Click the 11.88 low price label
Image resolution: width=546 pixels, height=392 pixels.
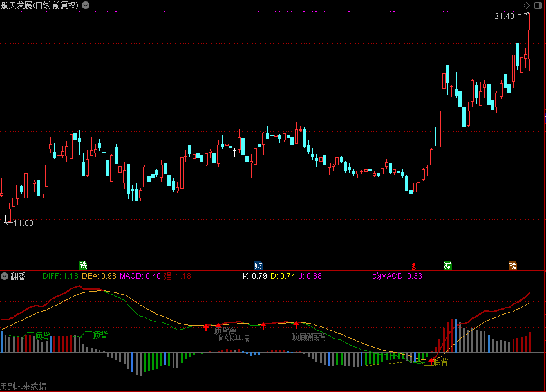[x=23, y=223]
